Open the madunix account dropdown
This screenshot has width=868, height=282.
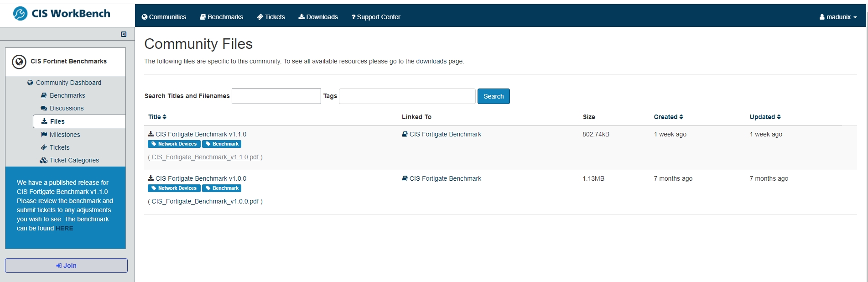click(x=837, y=17)
